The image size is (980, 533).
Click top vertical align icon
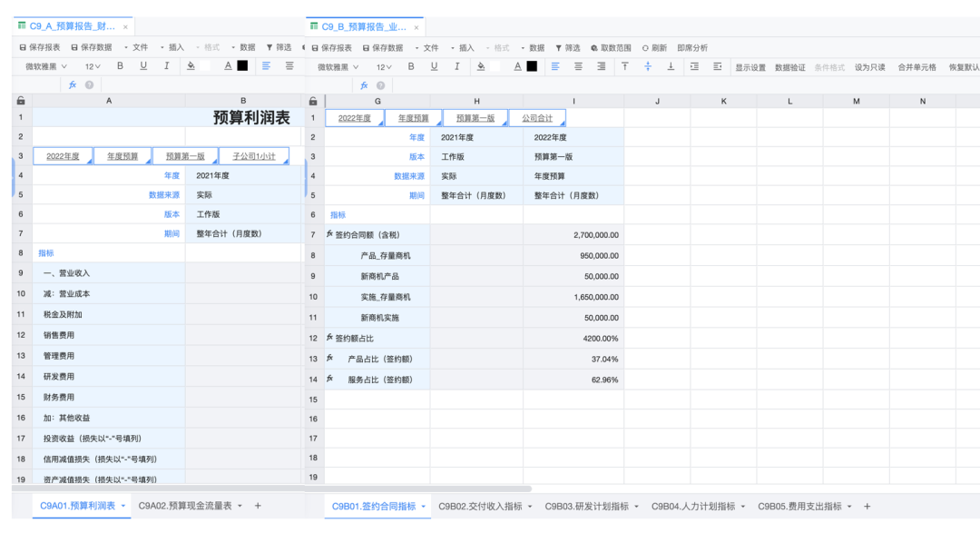(625, 66)
